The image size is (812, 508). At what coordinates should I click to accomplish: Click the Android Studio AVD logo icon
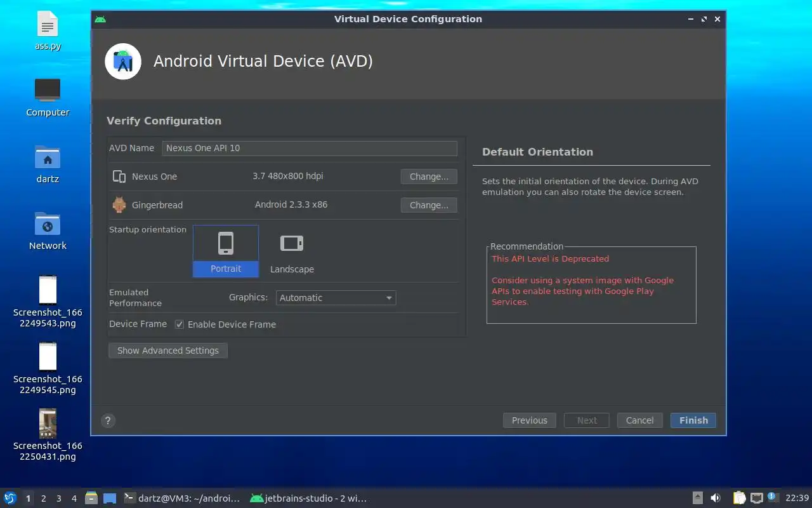pos(123,62)
